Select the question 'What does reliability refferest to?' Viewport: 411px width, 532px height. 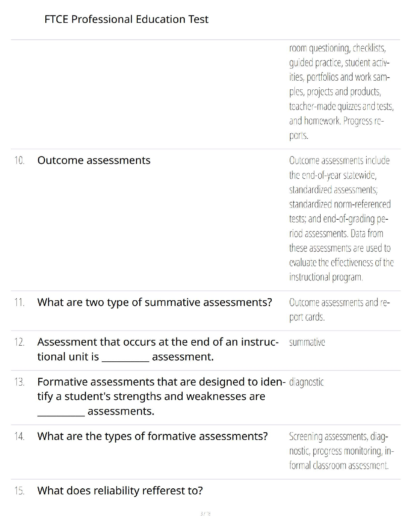120,491
